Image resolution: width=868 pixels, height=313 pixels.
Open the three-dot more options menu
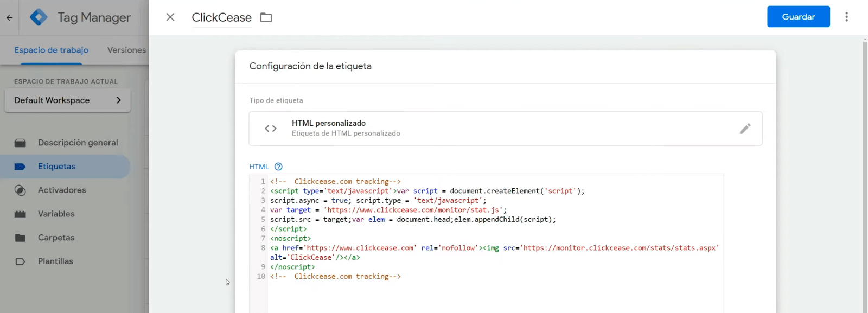click(846, 17)
